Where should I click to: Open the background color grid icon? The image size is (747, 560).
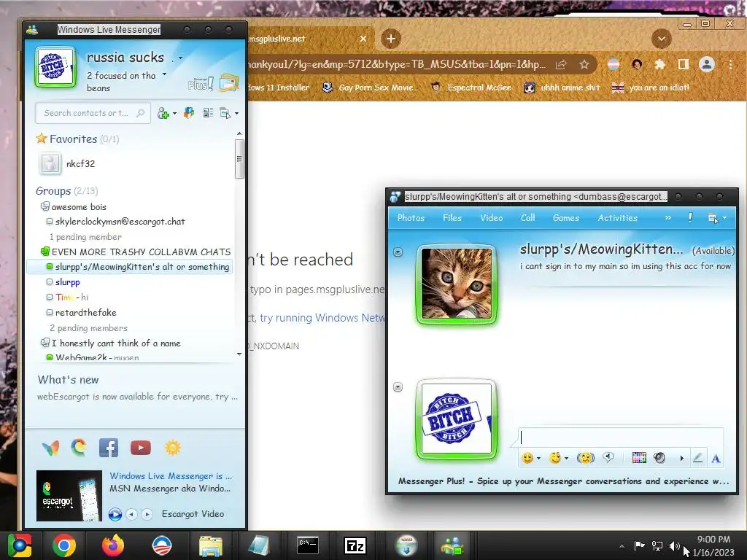coord(639,458)
